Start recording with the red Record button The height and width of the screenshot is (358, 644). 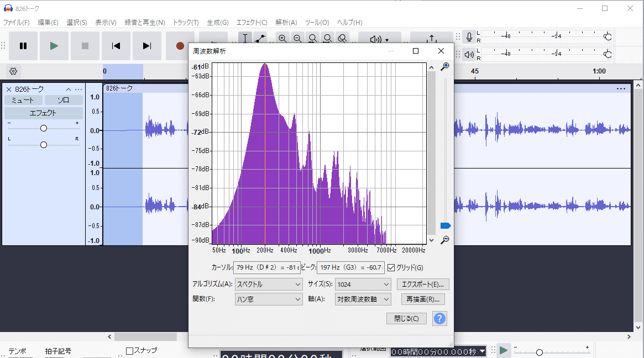180,46
